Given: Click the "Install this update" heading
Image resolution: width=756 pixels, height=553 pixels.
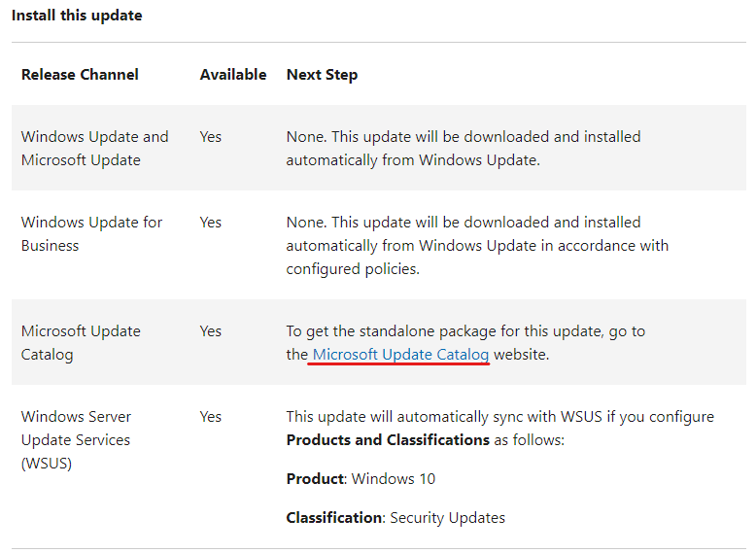Looking at the screenshot, I should 77,16.
